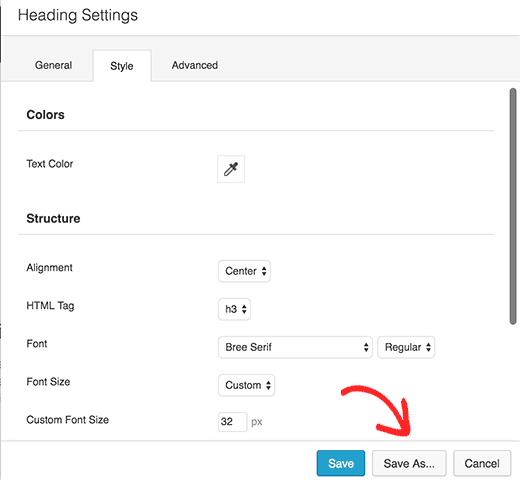520x480 pixels.
Task: Click the HTML Tag label
Action: [50, 306]
